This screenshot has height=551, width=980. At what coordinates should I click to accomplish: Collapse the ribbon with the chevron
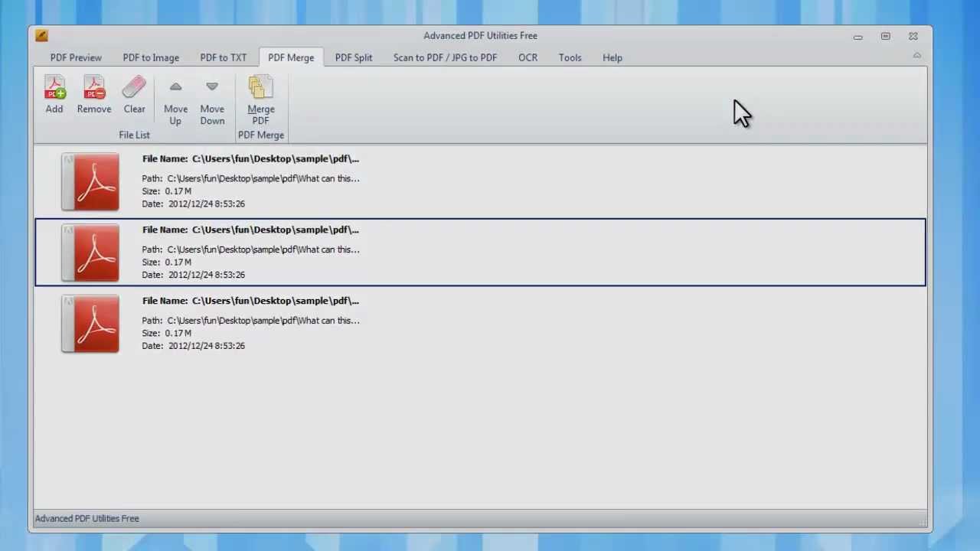click(916, 56)
